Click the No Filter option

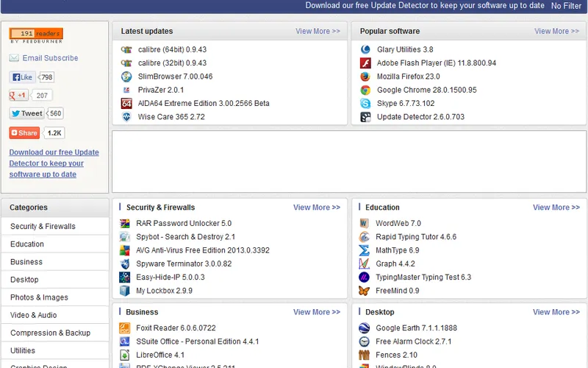(566, 6)
